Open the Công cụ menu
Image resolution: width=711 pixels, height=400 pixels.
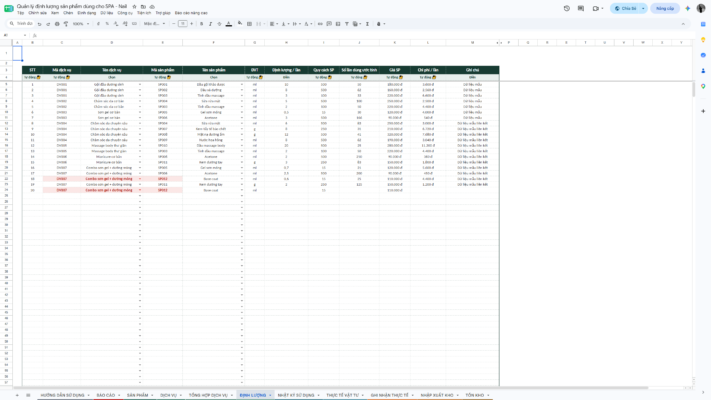tap(125, 13)
